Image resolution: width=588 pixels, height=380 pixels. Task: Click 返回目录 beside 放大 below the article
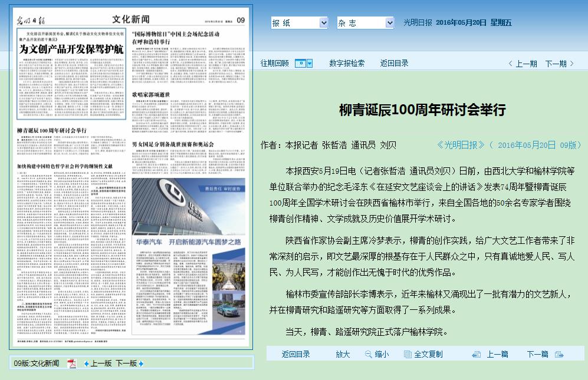[296, 354]
